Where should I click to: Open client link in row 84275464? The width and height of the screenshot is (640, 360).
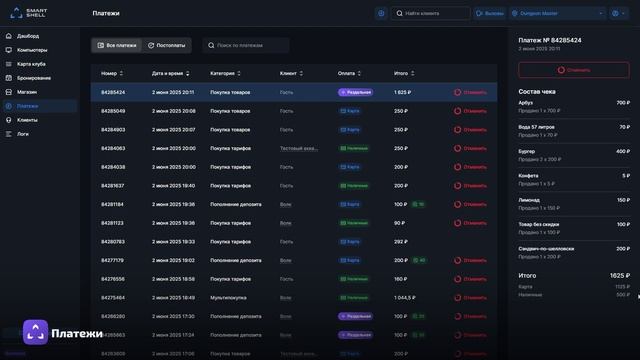[285, 298]
